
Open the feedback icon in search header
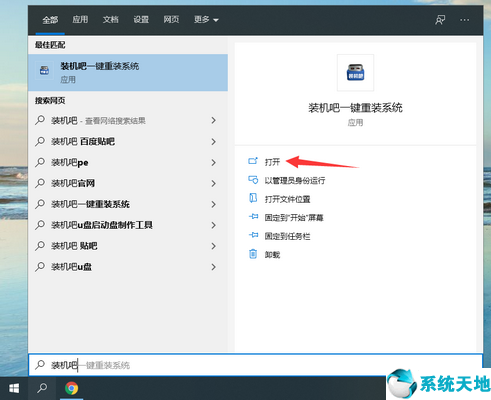440,20
